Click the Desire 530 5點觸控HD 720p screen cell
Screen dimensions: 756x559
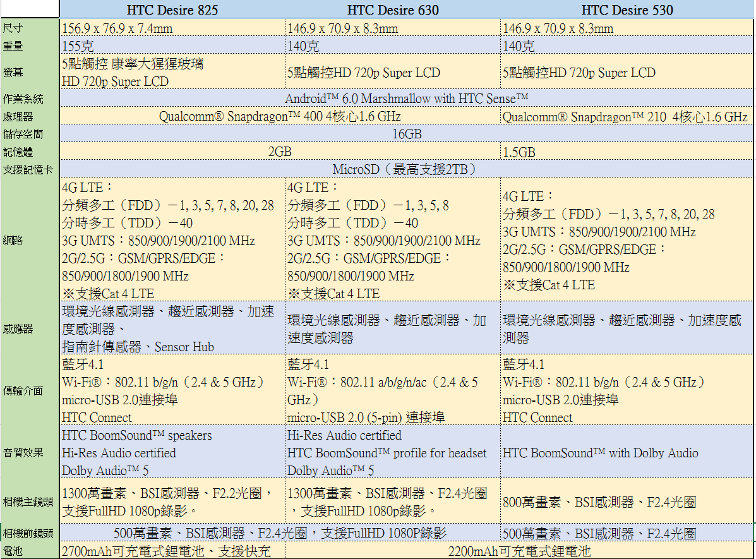627,73
